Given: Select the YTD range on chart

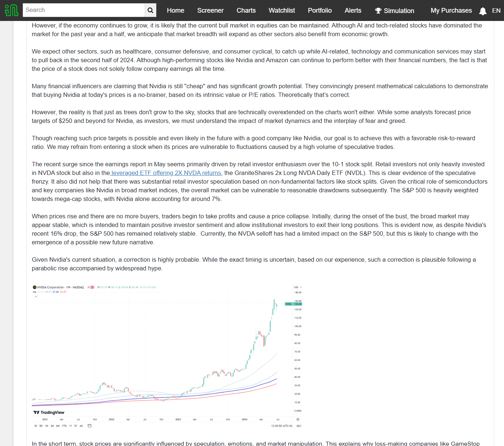Looking at the screenshot, I should 64,426.
